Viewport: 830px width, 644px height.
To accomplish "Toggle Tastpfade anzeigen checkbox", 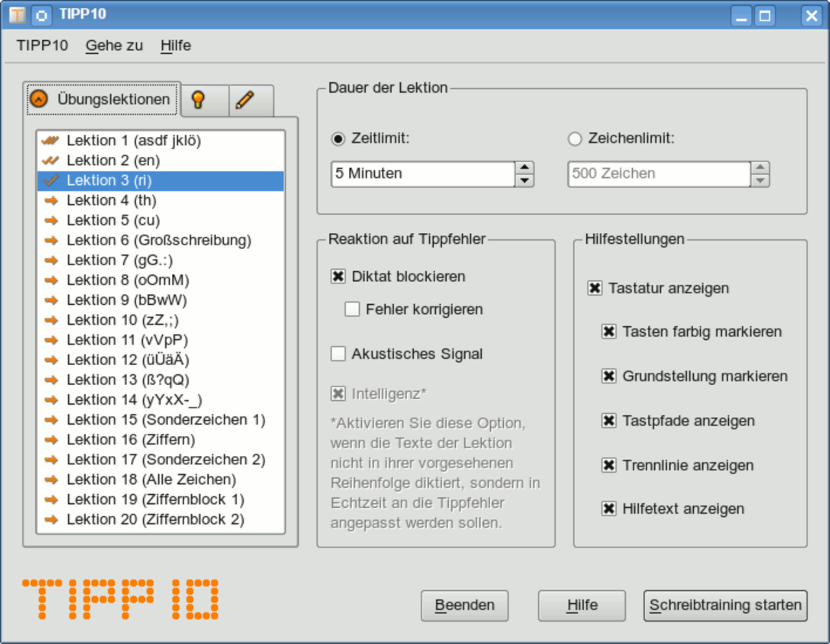I will [x=609, y=421].
